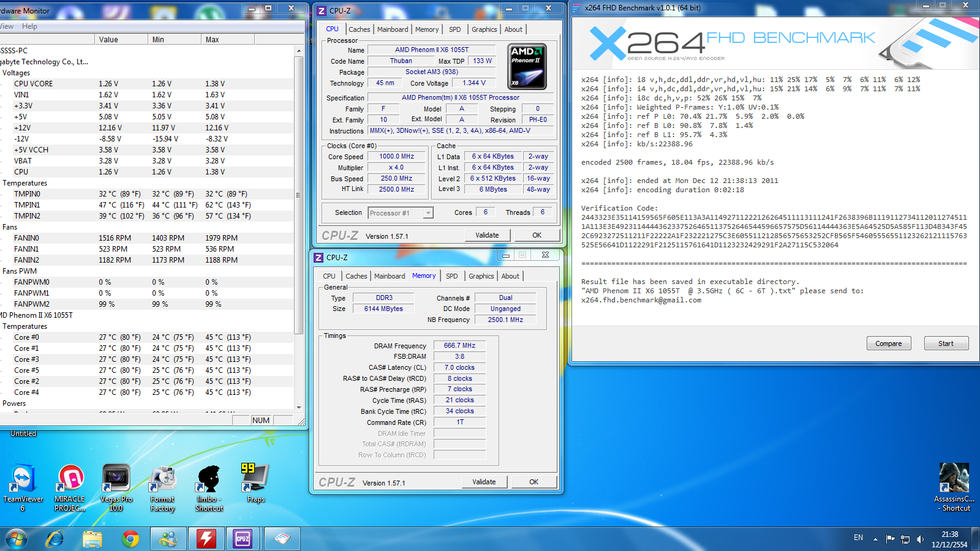
Task: Open the volume speaker icon in the tray
Action: tap(920, 539)
